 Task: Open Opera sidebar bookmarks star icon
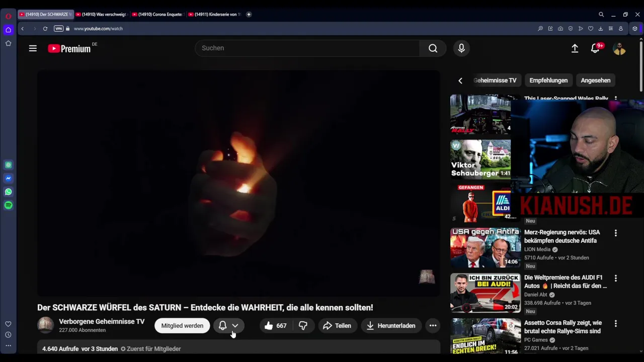pos(8,43)
